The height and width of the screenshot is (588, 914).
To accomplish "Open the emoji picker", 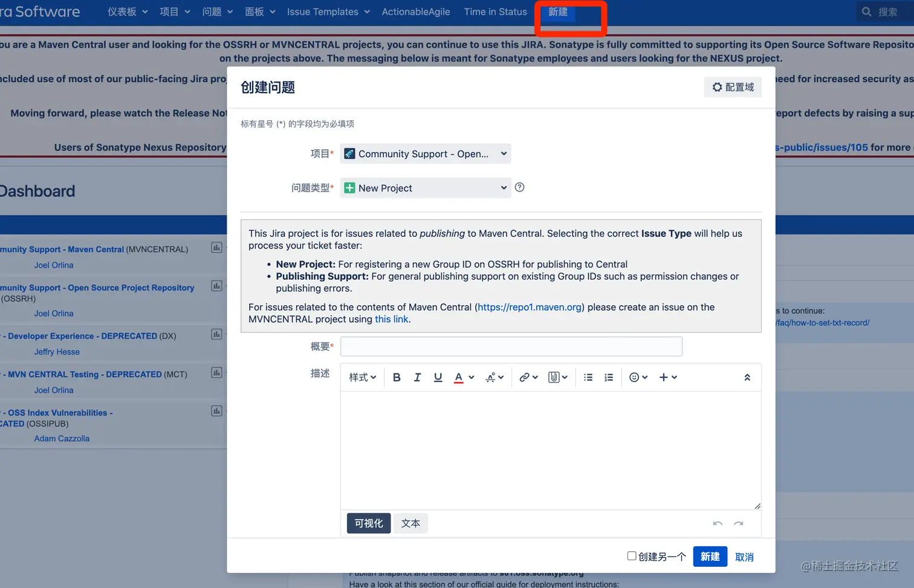I will point(638,377).
